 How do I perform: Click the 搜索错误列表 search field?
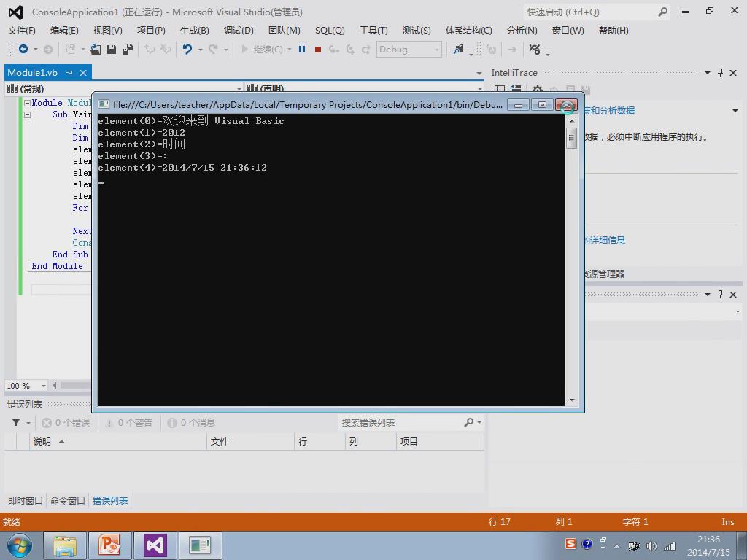click(400, 422)
